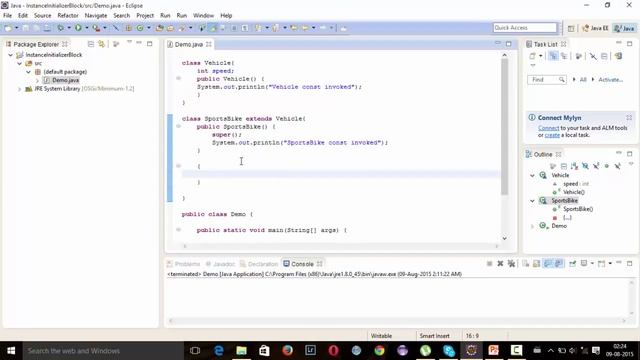Click the Windows Start button
This screenshot has width=640, height=360.
[x=11, y=351]
